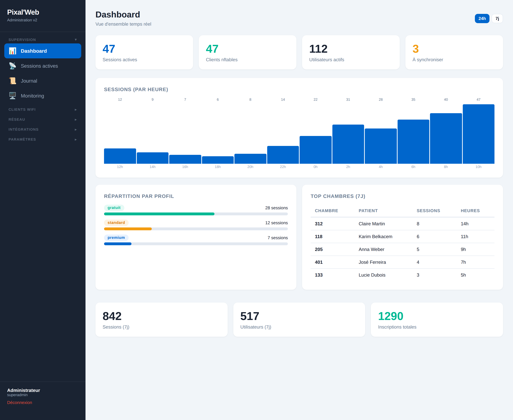Expand the Intégrations section
Screen dimensions: 513x420
click(43, 129)
